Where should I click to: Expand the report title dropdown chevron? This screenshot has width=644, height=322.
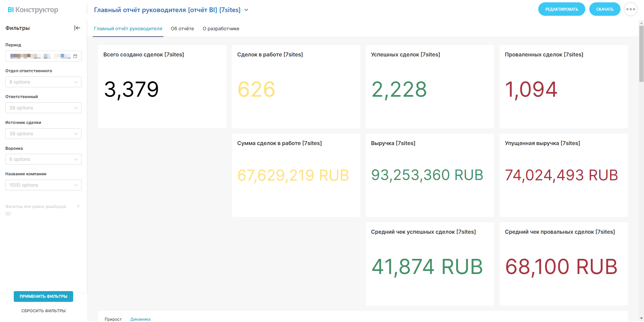pos(246,10)
